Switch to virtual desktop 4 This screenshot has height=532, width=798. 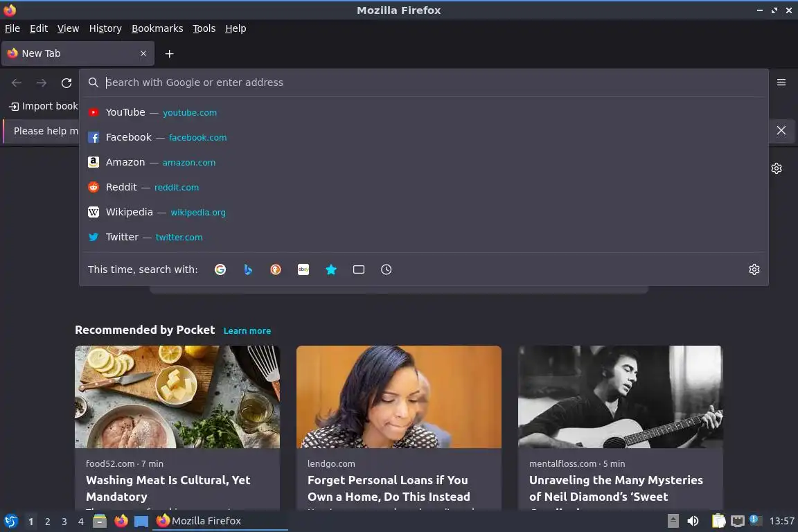81,522
